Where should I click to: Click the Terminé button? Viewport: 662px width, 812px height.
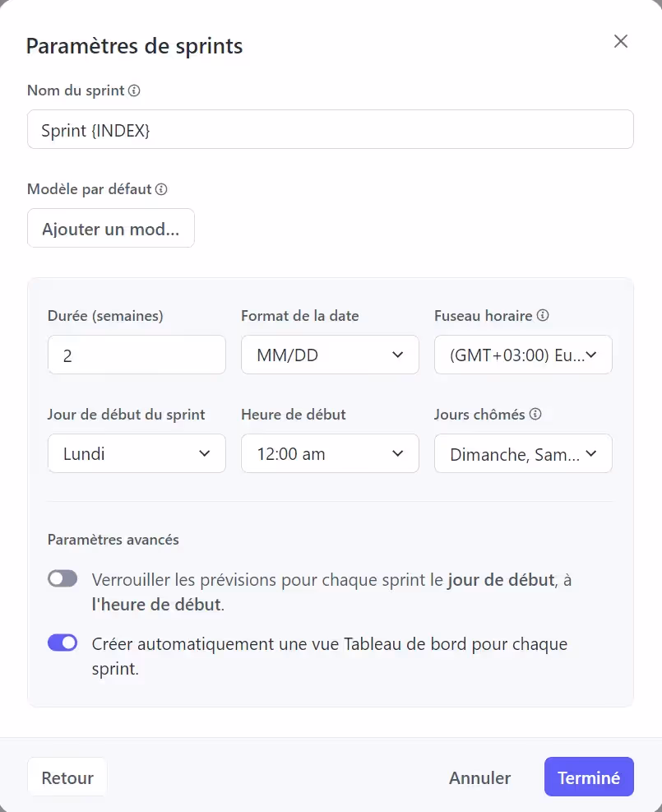589,777
